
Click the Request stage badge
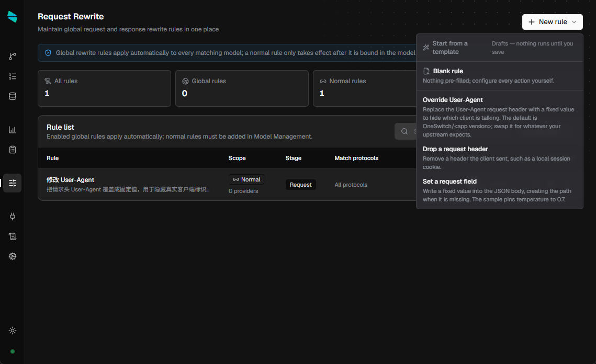pos(301,185)
